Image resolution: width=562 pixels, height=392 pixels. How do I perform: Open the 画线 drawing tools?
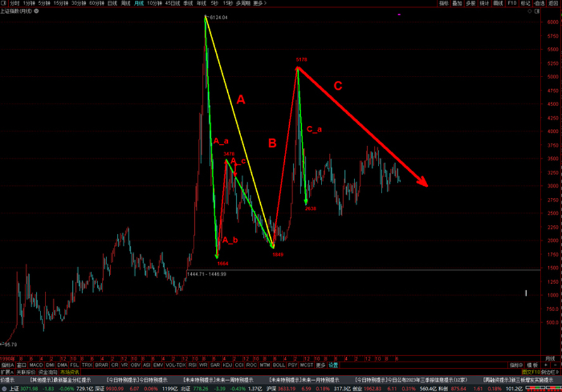click(x=499, y=3)
